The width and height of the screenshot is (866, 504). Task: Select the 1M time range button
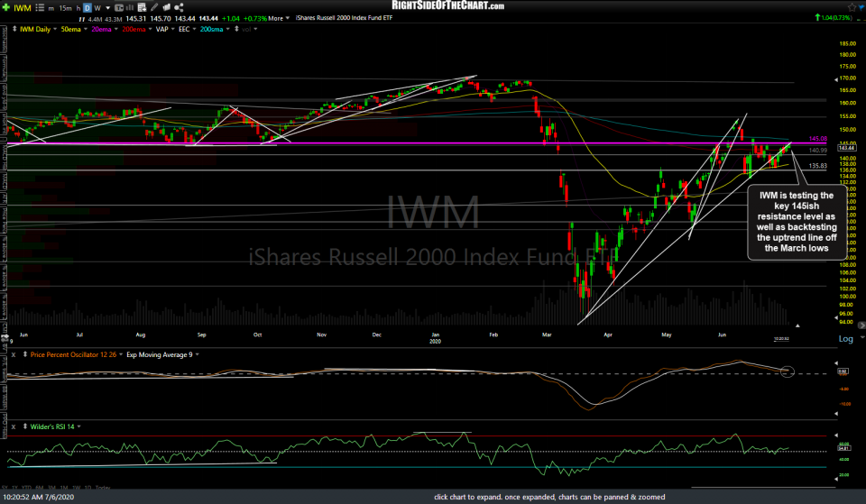point(63,488)
